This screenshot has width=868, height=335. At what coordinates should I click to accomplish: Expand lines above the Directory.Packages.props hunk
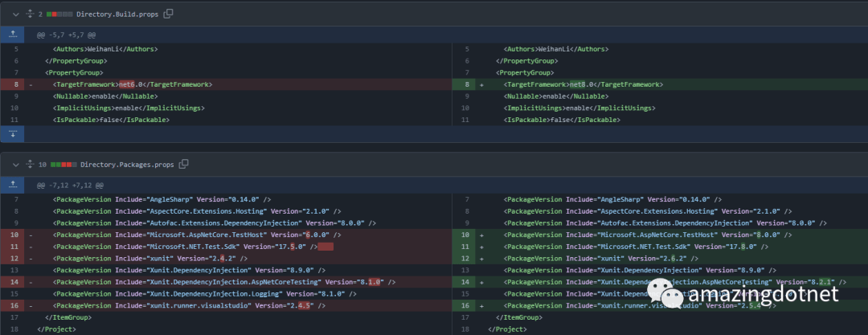13,185
